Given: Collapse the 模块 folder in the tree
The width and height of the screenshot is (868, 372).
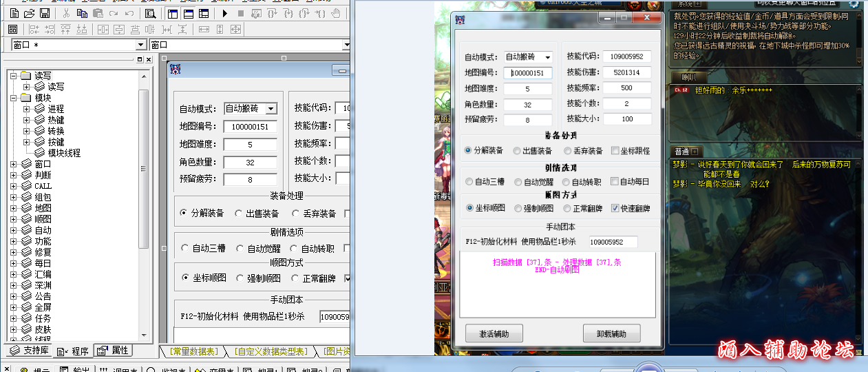Looking at the screenshot, I should click(x=14, y=98).
